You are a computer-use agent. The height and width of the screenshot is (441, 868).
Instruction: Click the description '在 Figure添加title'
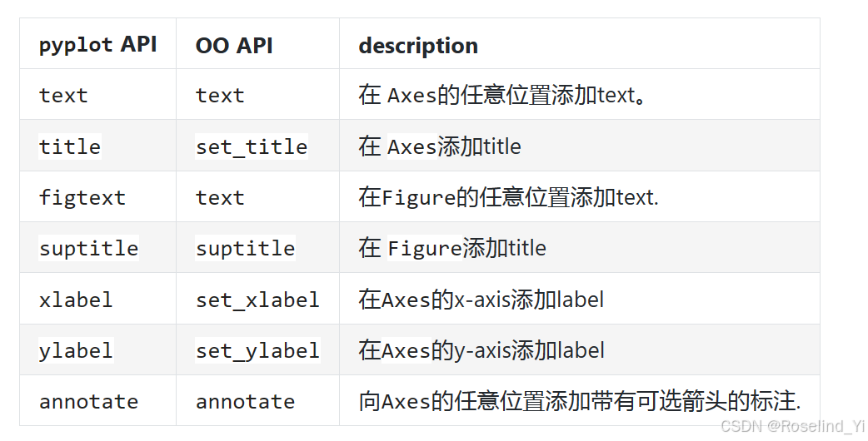(x=452, y=248)
